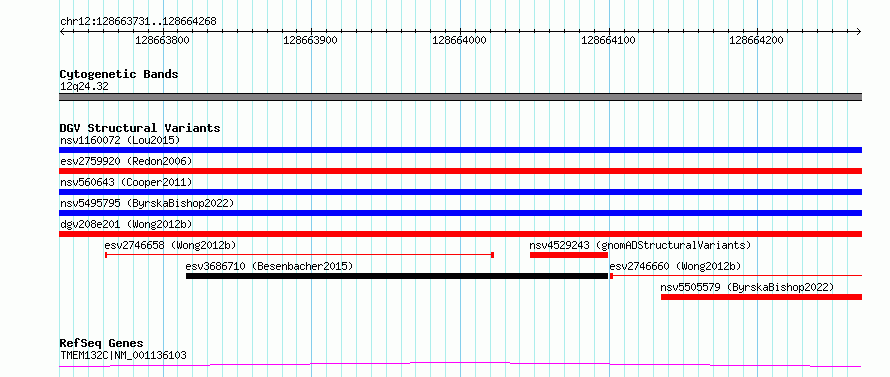Click the 128664000 ruler position label
Viewport: 890px width, 377px height.
459,40
